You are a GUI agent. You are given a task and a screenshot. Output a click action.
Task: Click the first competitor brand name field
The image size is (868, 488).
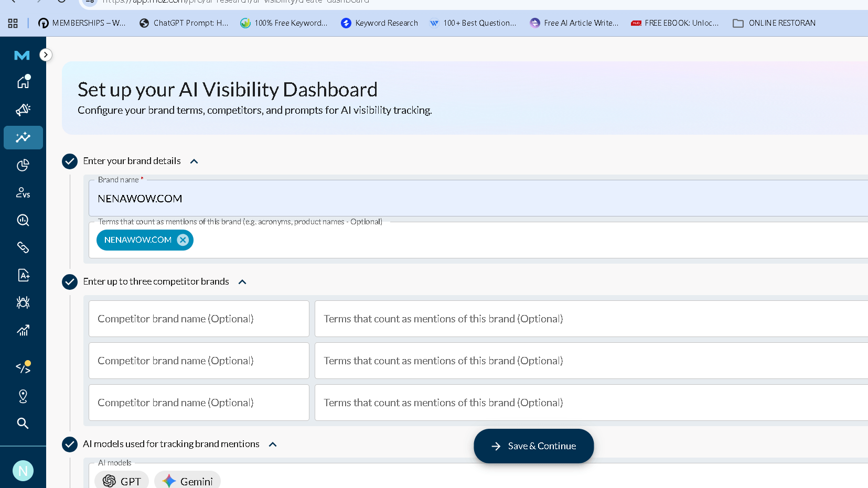tap(198, 319)
